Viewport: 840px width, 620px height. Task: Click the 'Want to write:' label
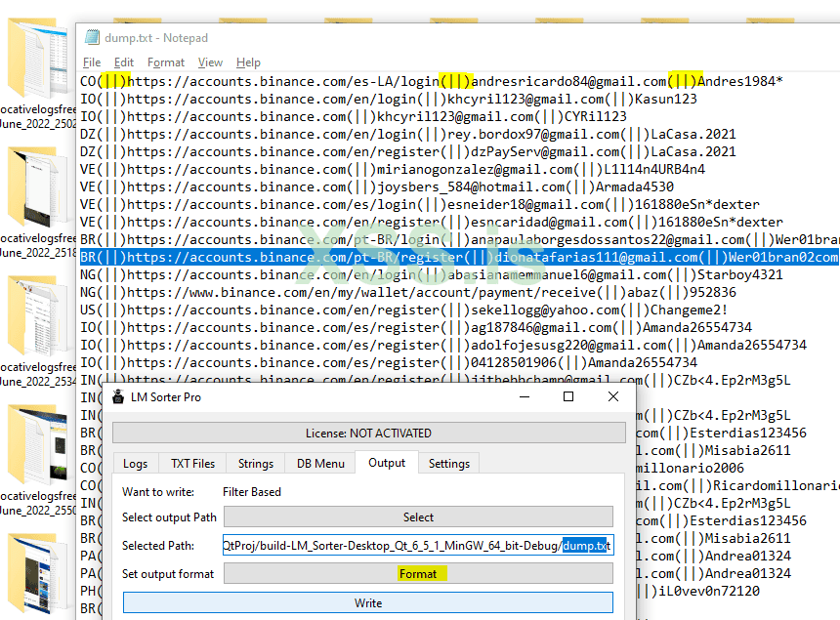point(158,492)
